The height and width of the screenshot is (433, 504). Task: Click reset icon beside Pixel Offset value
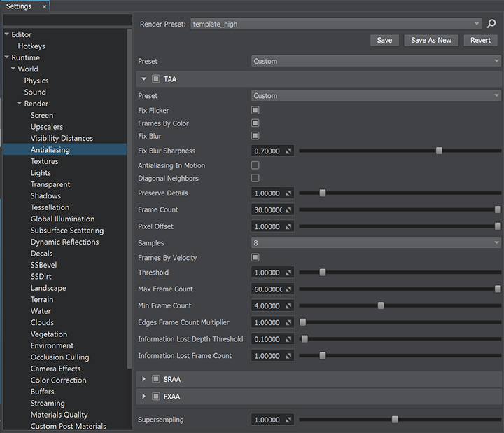coord(288,227)
